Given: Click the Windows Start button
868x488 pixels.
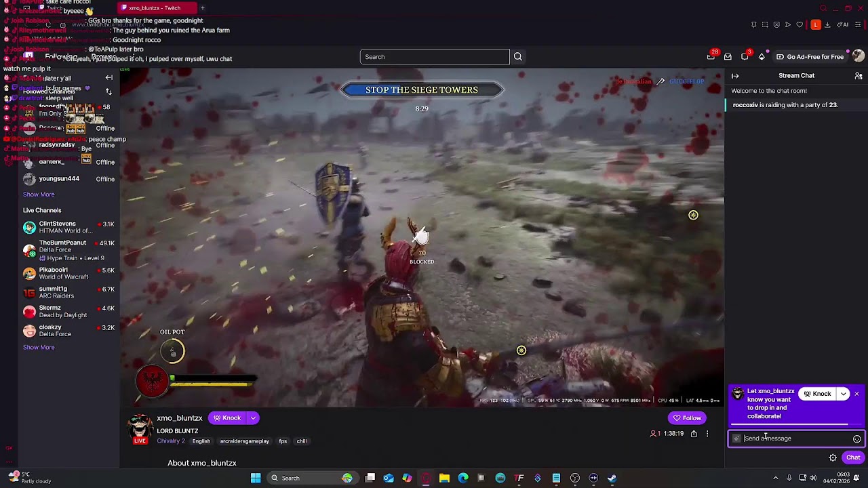Looking at the screenshot, I should click(x=256, y=478).
